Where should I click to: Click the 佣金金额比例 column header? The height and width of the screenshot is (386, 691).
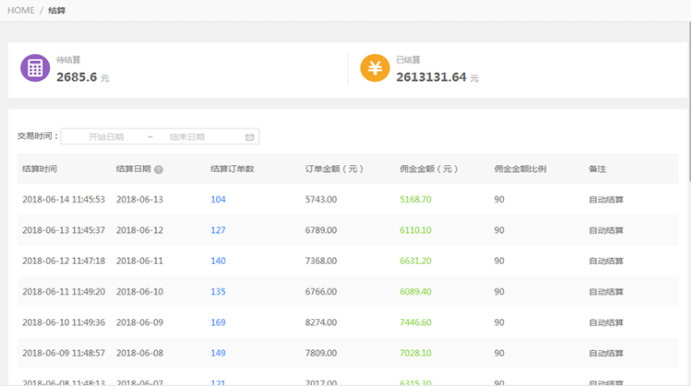pyautogui.click(x=520, y=169)
